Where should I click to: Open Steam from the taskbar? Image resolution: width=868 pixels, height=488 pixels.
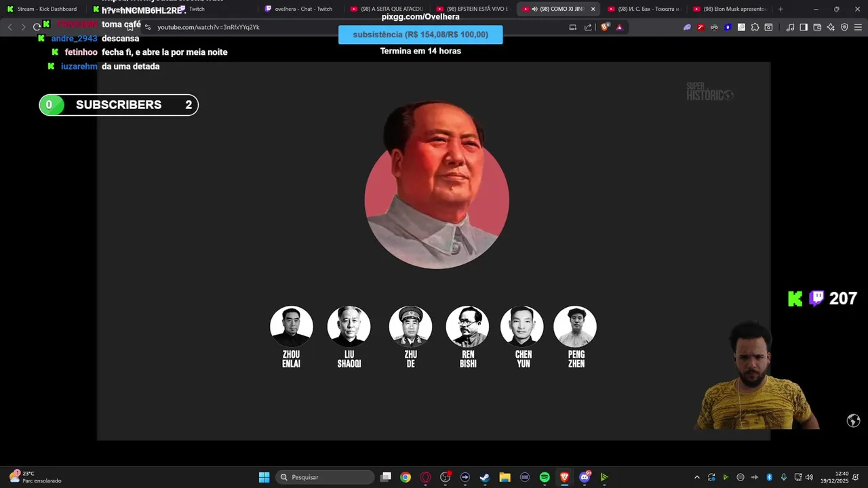485,477
